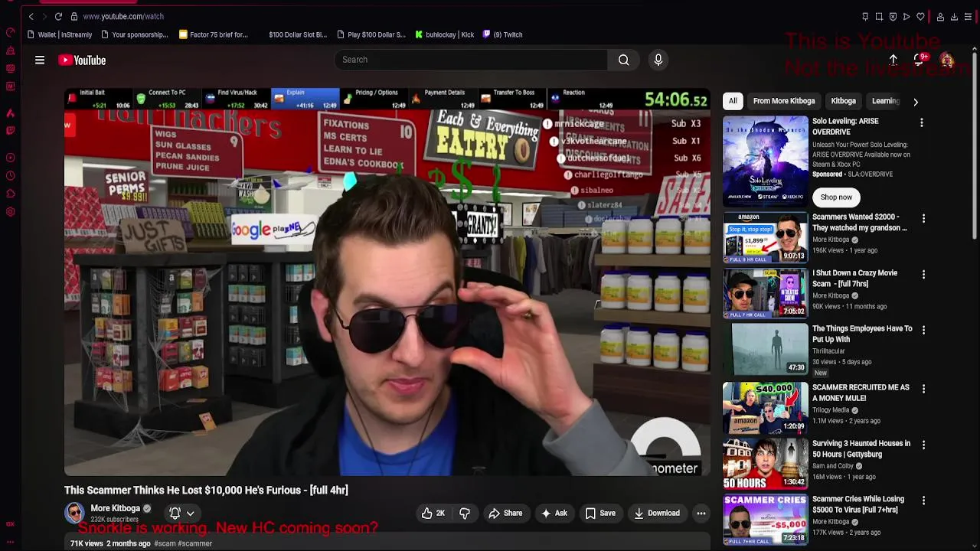
Task: Open the YouTube upload/create icon
Action: click(893, 60)
